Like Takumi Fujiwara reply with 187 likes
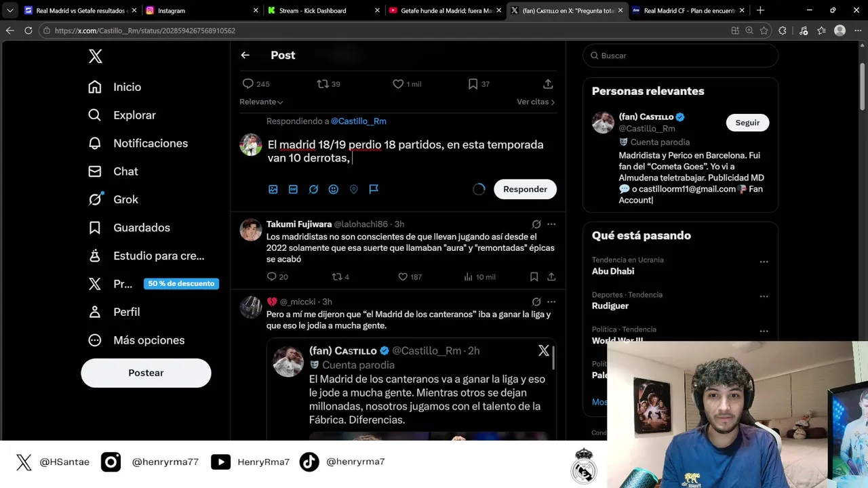The height and width of the screenshot is (488, 868). [x=410, y=277]
